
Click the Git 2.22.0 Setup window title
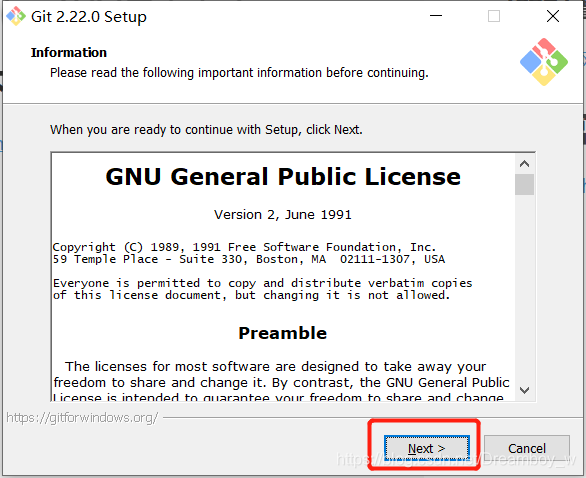pos(89,17)
